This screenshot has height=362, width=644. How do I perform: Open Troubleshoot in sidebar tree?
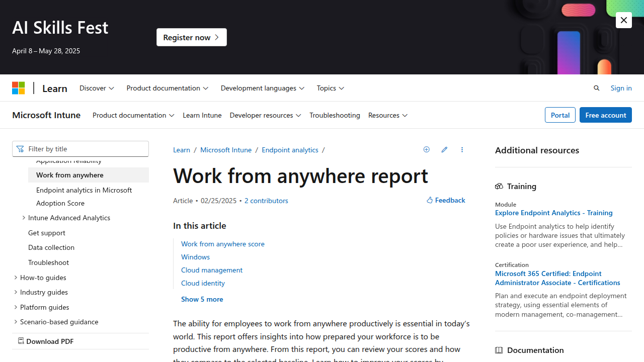(x=48, y=262)
